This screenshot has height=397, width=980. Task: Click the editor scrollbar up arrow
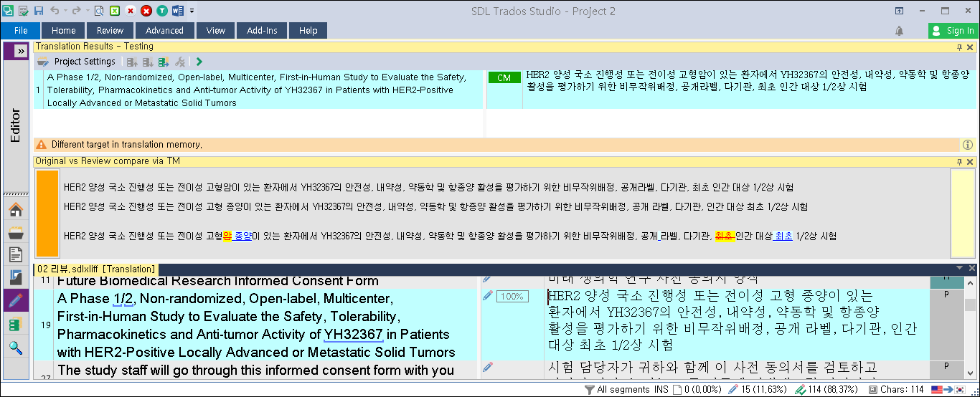pos(970,284)
